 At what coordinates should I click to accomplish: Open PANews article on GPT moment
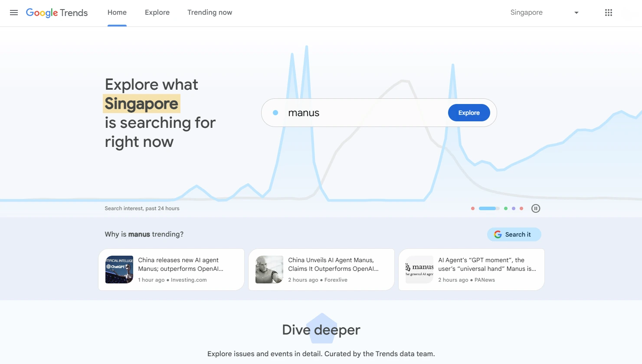(x=472, y=270)
